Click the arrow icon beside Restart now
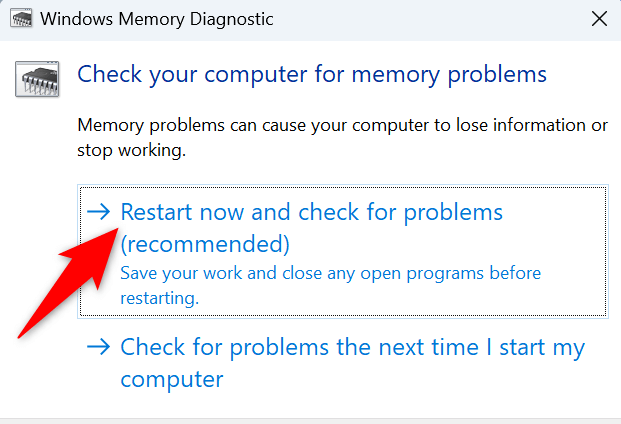The width and height of the screenshot is (621, 424). point(98,212)
